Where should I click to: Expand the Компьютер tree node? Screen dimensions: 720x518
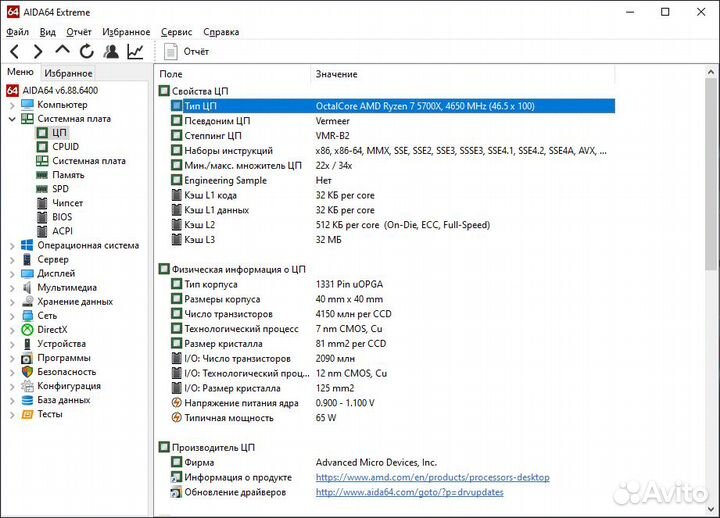click(x=12, y=105)
